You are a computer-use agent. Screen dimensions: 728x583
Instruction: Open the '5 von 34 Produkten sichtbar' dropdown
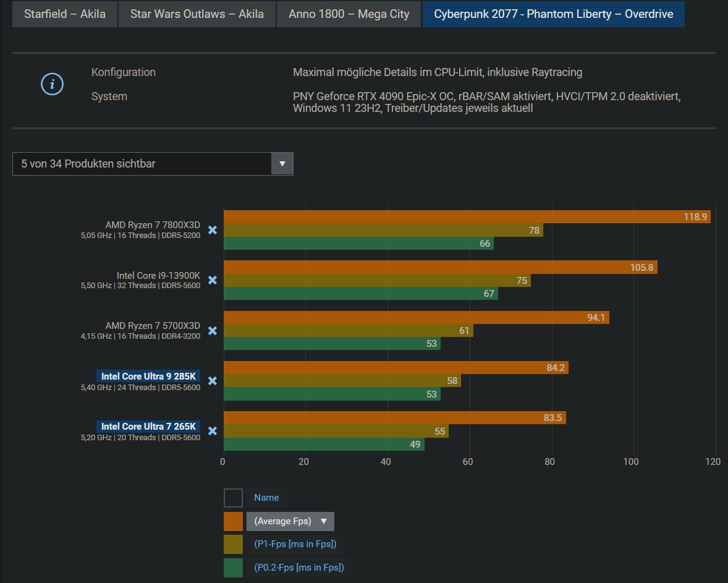click(x=153, y=163)
